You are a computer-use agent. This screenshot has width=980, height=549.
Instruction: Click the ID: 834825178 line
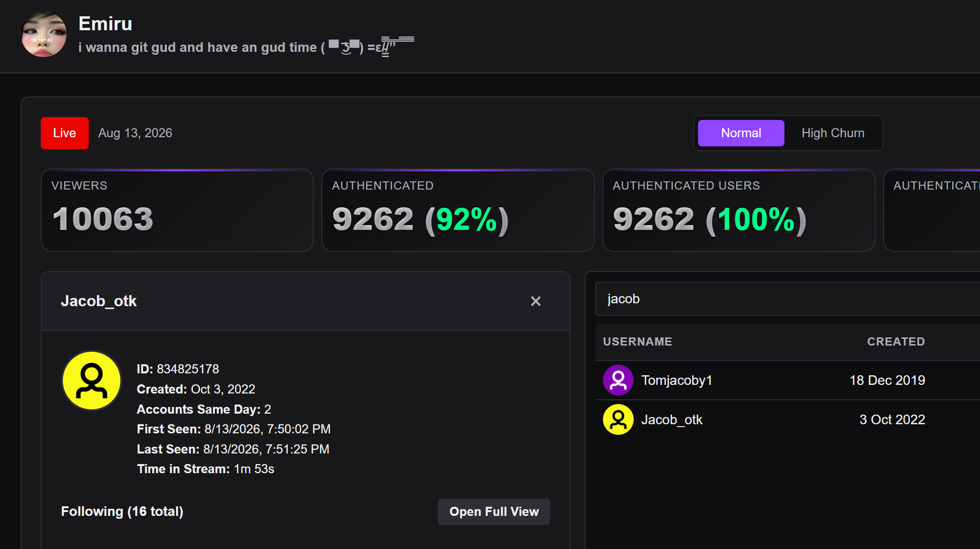[x=178, y=369]
